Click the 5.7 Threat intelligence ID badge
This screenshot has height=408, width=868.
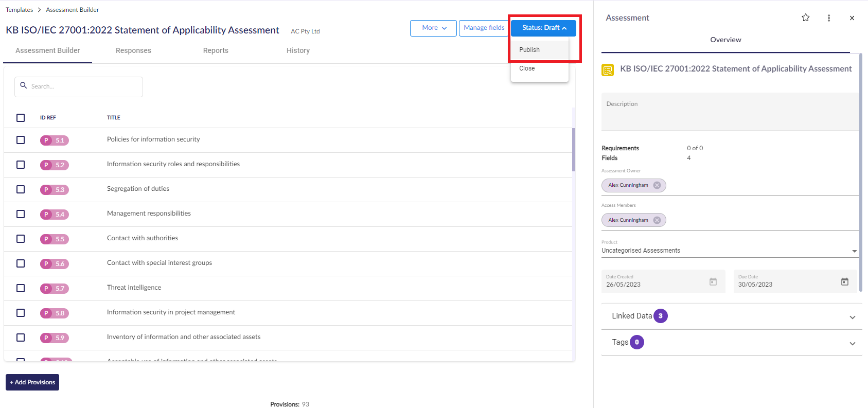(55, 289)
